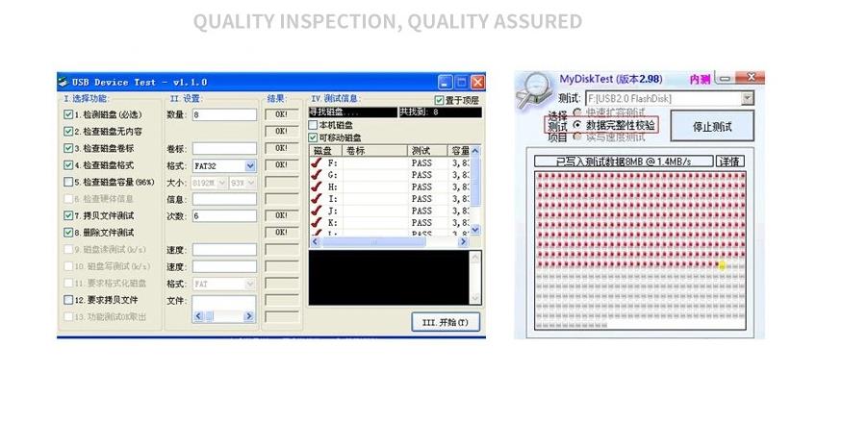Click the disk list scroll-left arrow

coord(315,241)
